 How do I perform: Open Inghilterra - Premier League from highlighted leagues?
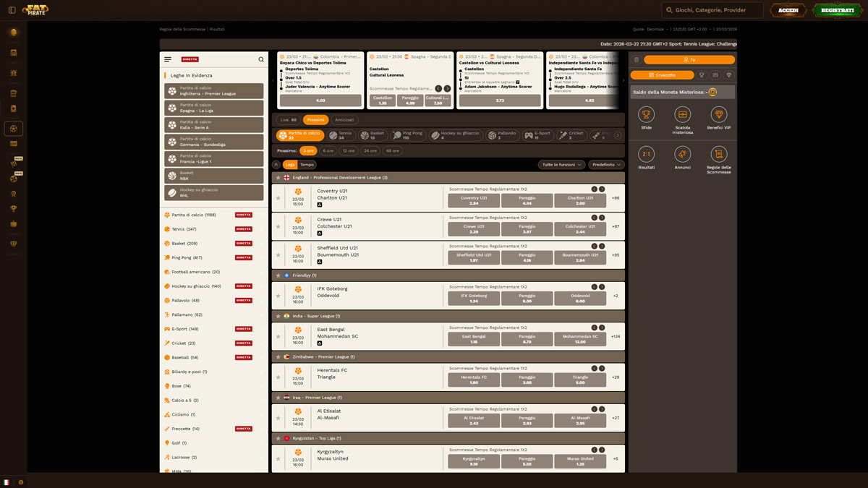(213, 90)
